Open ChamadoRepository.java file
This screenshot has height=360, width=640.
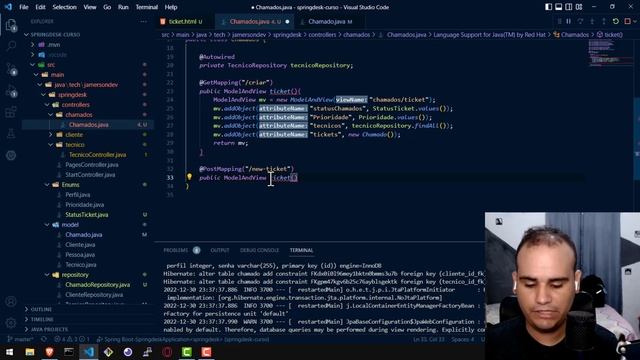(x=97, y=284)
